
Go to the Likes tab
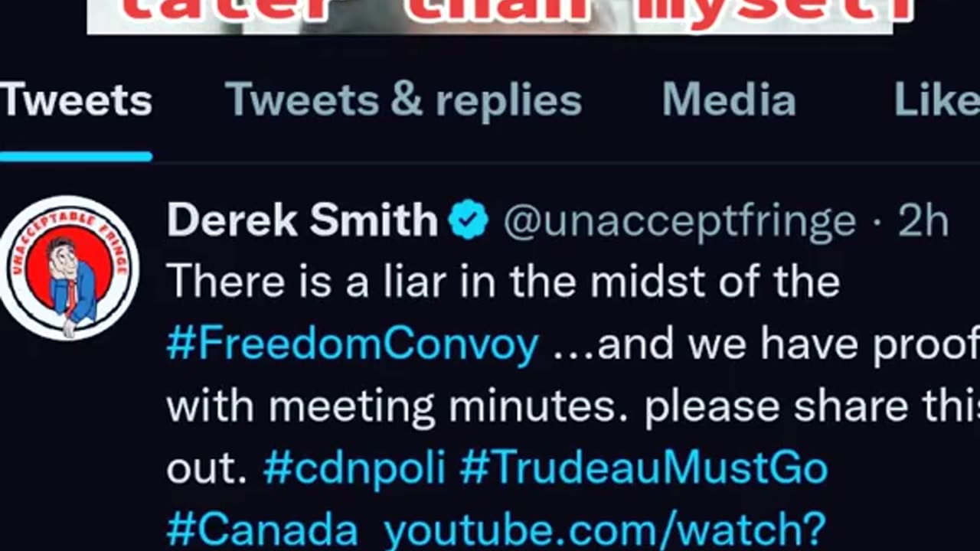(937, 100)
